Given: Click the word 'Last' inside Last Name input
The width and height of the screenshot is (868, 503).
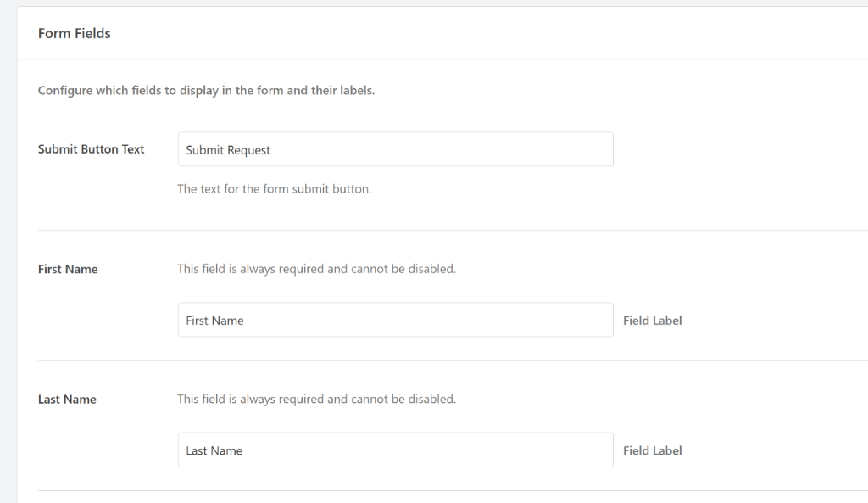Looking at the screenshot, I should click(x=197, y=450).
